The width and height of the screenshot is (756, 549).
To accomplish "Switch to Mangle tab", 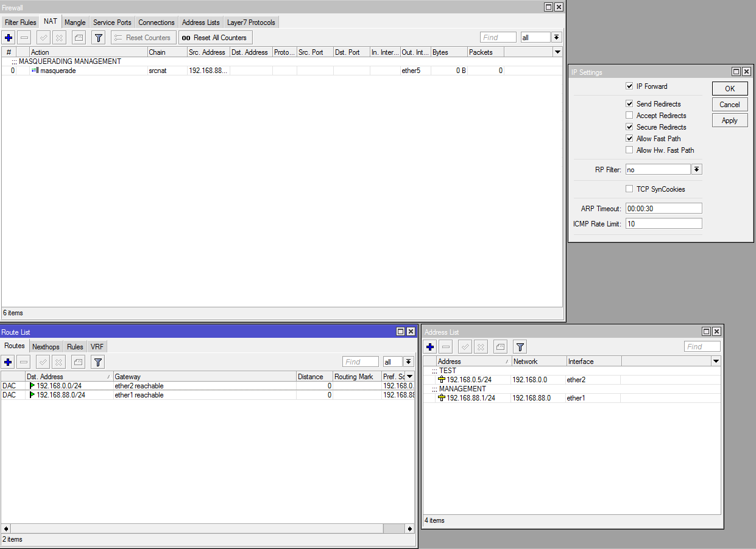I will [x=75, y=23].
